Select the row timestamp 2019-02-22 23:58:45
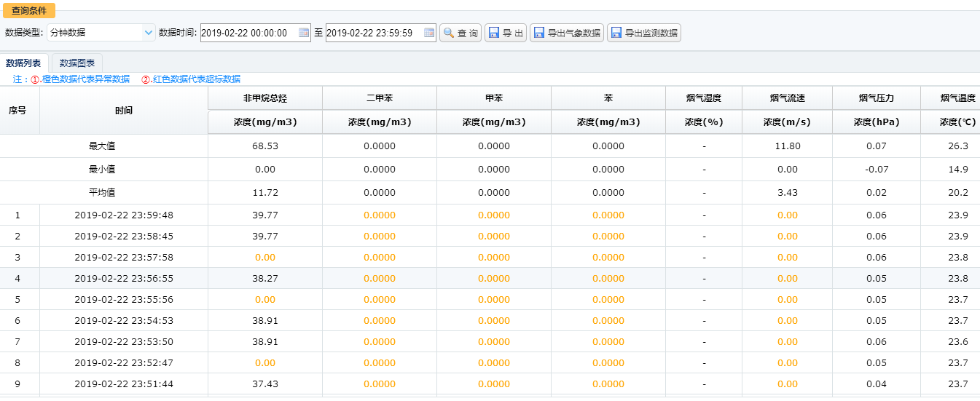Screen dimensions: 980x401 (x=124, y=237)
